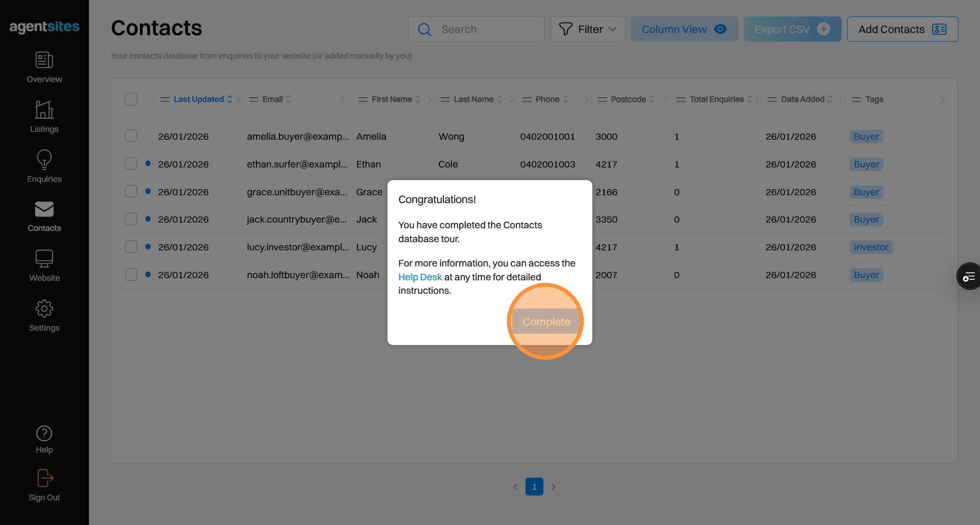The height and width of the screenshot is (525, 980).
Task: Click the Help question mark icon
Action: tap(44, 433)
